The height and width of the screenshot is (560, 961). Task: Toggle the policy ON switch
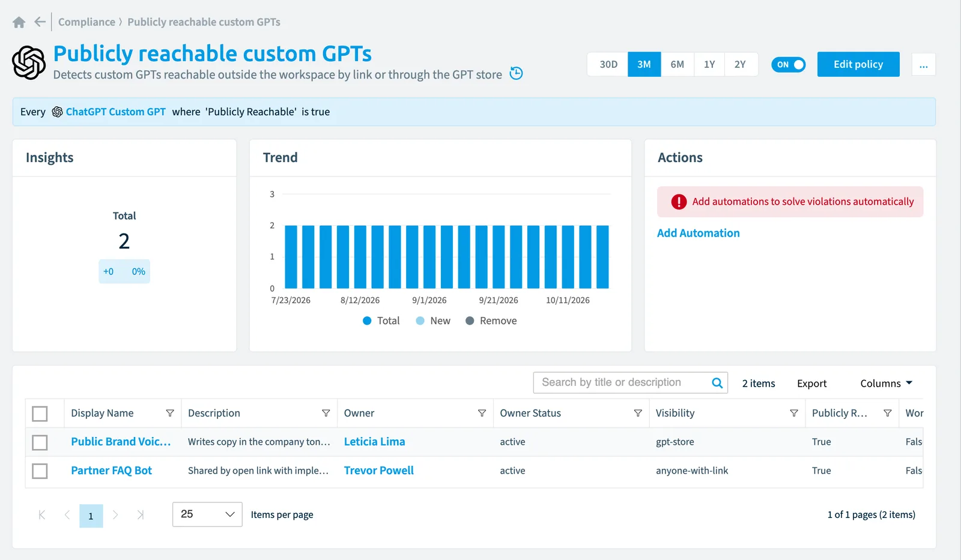[x=789, y=64]
